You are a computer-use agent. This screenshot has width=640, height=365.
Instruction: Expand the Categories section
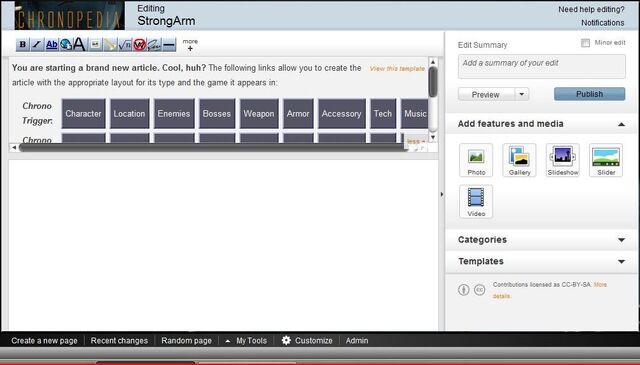[621, 240]
